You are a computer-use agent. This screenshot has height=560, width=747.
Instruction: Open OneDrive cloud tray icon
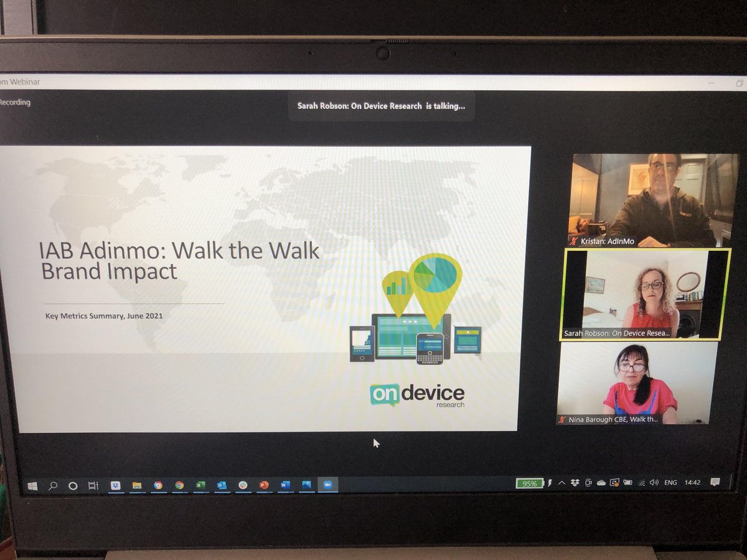tap(601, 483)
